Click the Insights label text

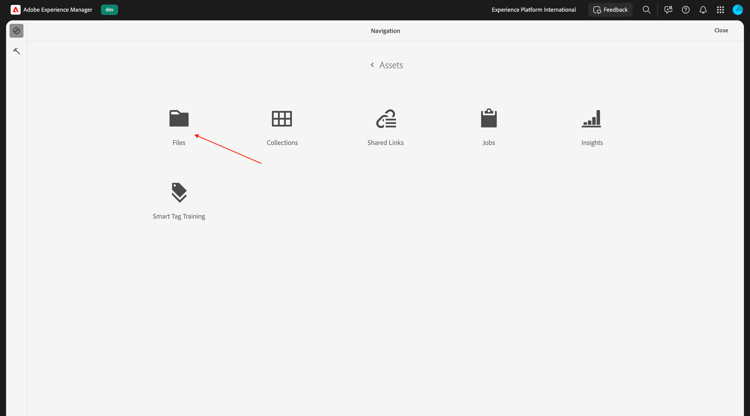click(x=592, y=142)
